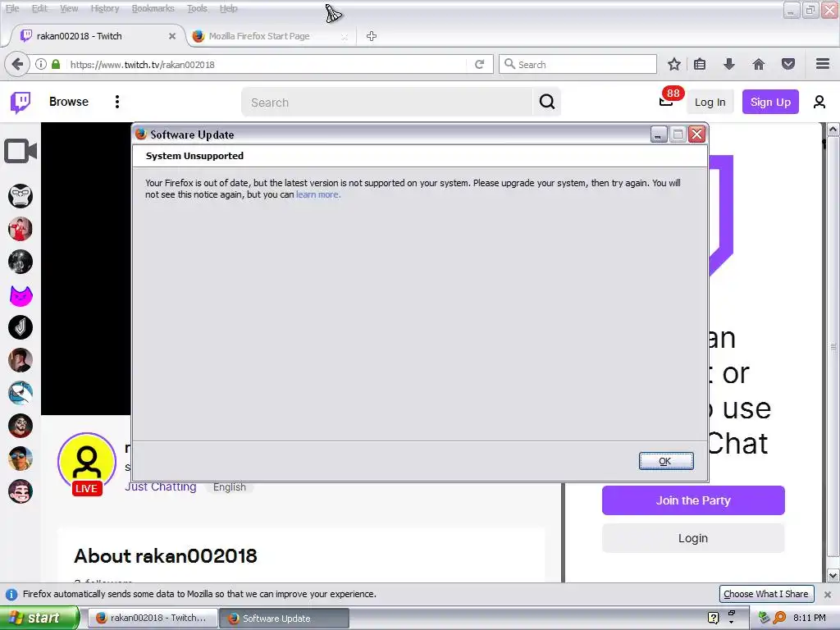
Task: Click OK in the Software Update dialog
Action: pos(666,461)
